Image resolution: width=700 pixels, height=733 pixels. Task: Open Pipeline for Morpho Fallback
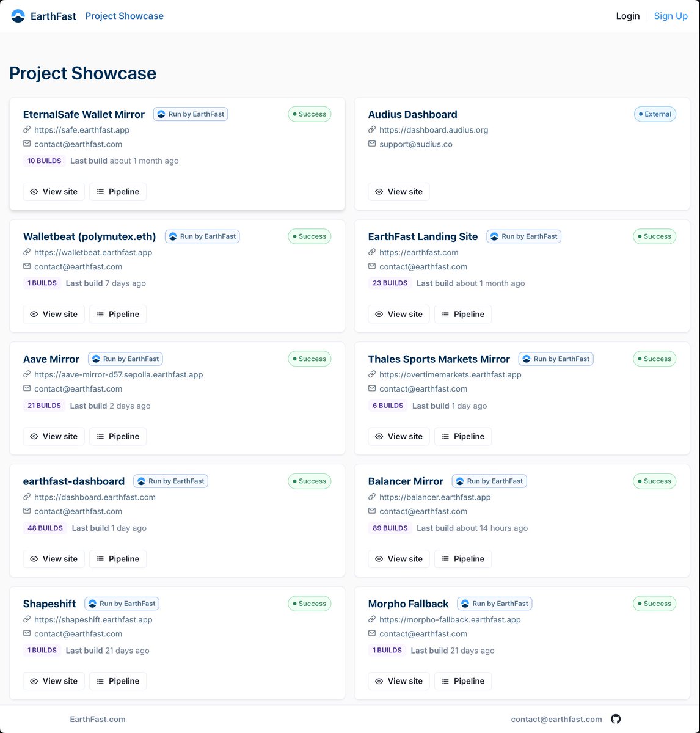[x=463, y=681]
